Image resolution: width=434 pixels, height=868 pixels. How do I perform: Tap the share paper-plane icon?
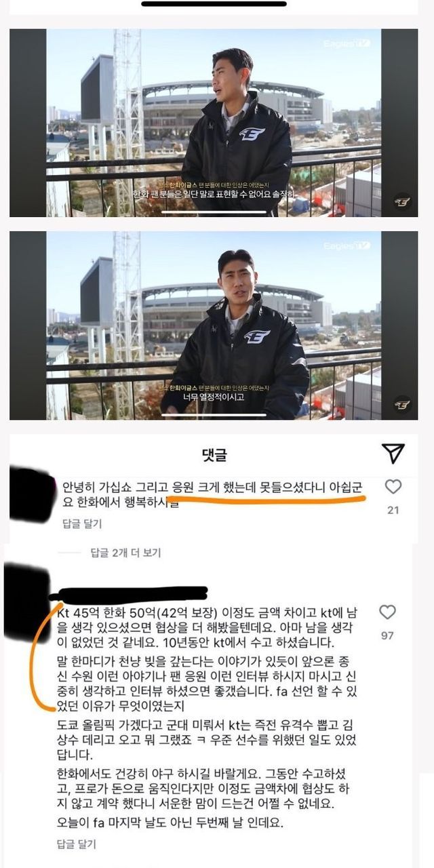(393, 454)
